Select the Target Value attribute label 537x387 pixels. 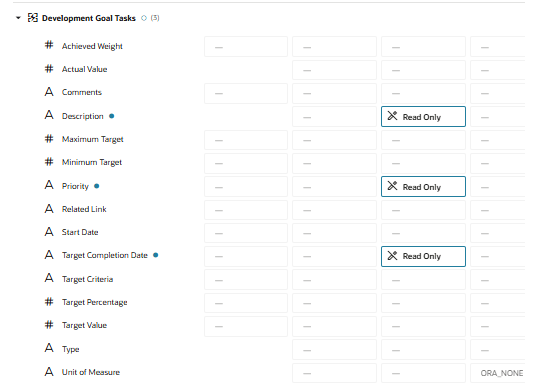pos(84,325)
